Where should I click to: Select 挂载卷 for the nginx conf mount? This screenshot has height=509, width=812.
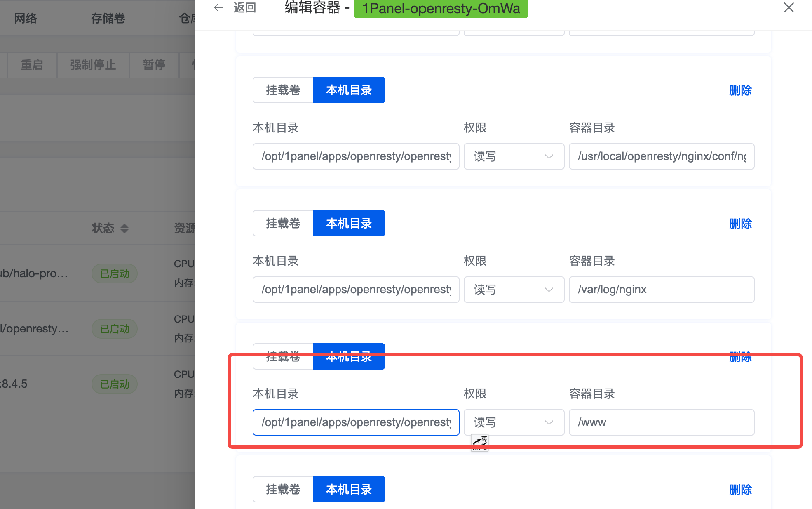283,90
